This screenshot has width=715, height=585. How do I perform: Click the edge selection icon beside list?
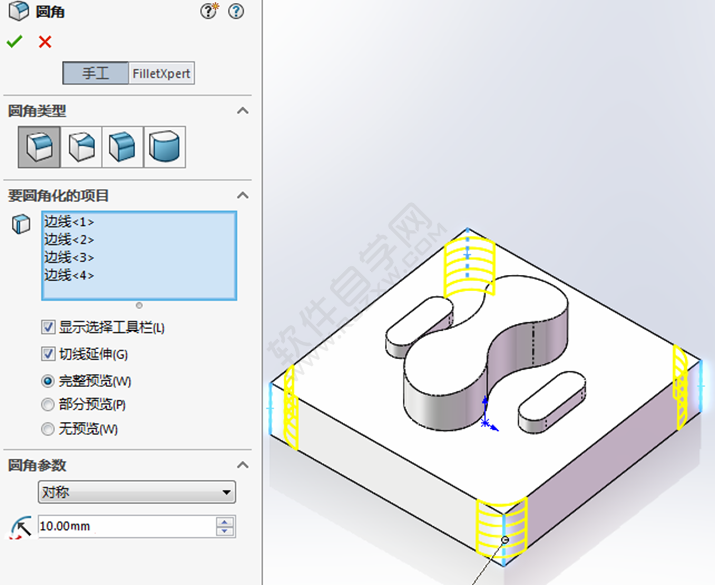[x=21, y=224]
